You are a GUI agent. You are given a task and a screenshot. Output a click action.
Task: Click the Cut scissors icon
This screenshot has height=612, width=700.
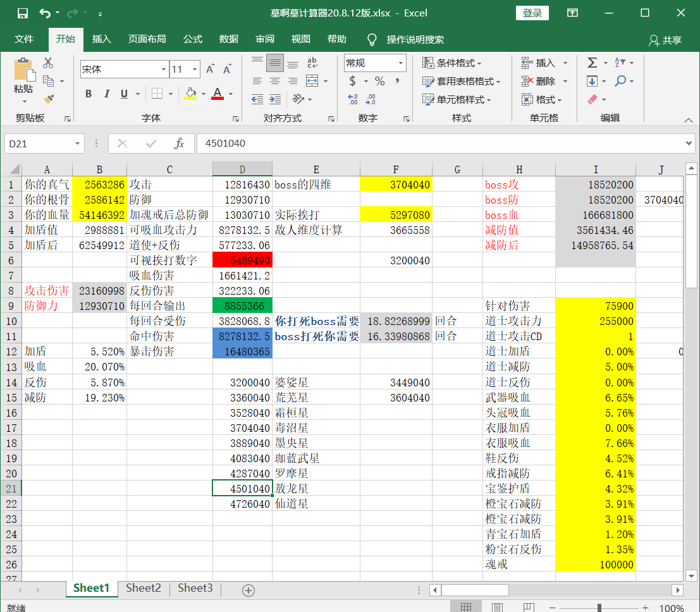[x=48, y=63]
